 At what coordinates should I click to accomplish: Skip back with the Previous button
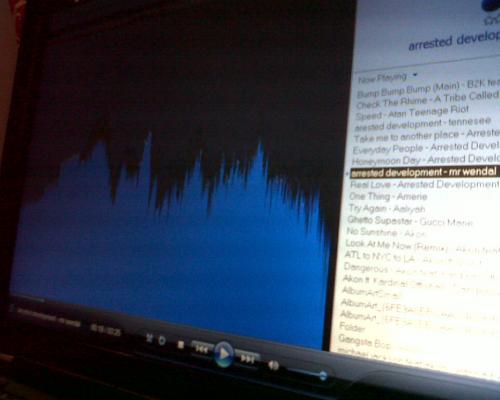202,349
